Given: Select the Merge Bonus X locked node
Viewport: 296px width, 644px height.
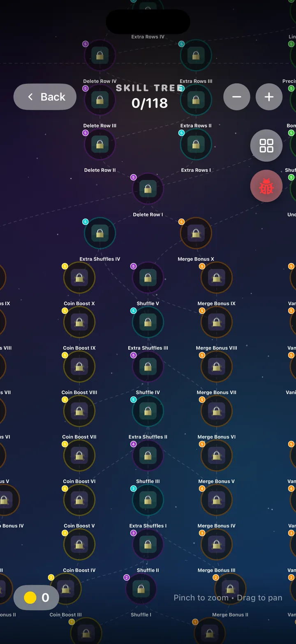Looking at the screenshot, I should pos(196,233).
